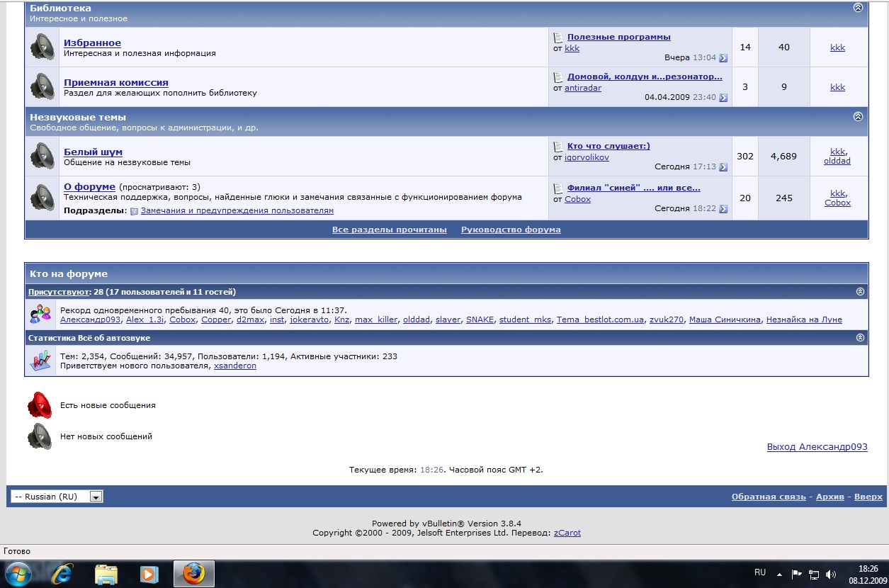Go to last post in Кто что слушает
This screenshot has height=588, width=889.
click(723, 167)
